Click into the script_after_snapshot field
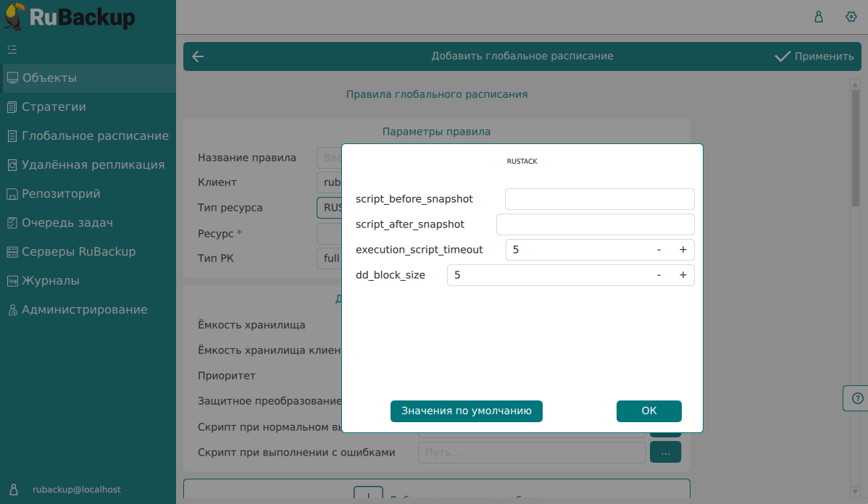 click(x=595, y=224)
